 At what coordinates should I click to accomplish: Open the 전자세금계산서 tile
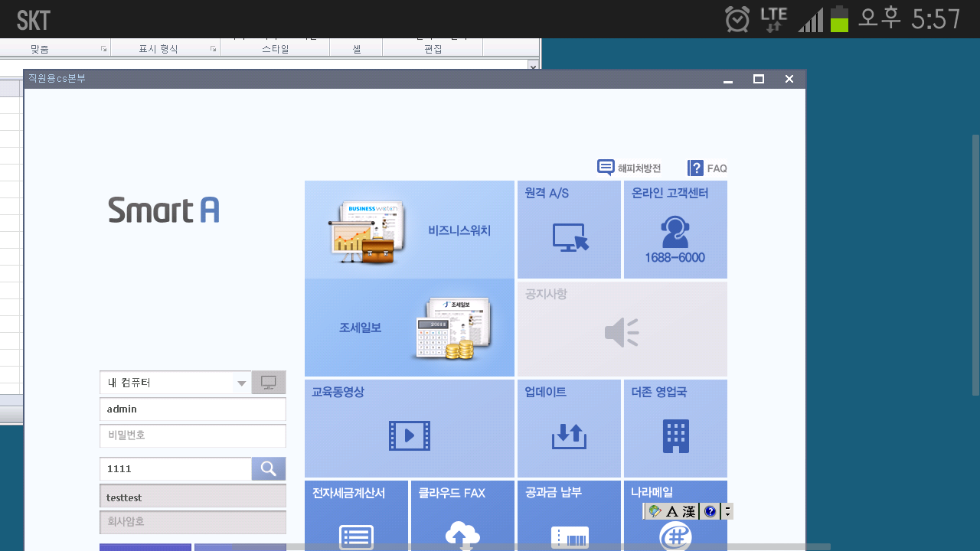(356, 516)
